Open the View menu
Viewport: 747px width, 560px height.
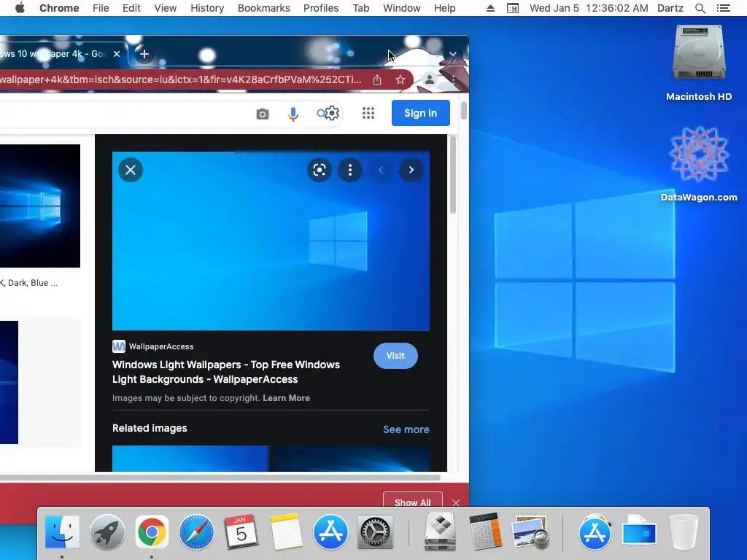(x=166, y=8)
